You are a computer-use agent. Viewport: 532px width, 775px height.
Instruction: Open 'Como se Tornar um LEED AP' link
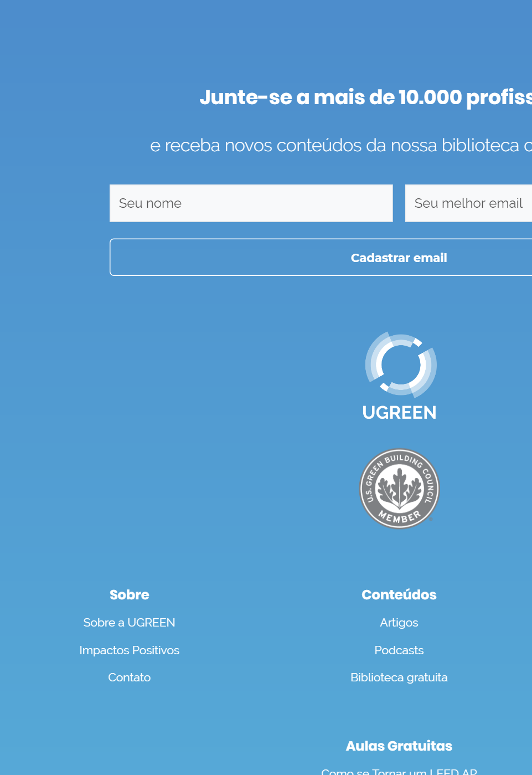point(399,771)
